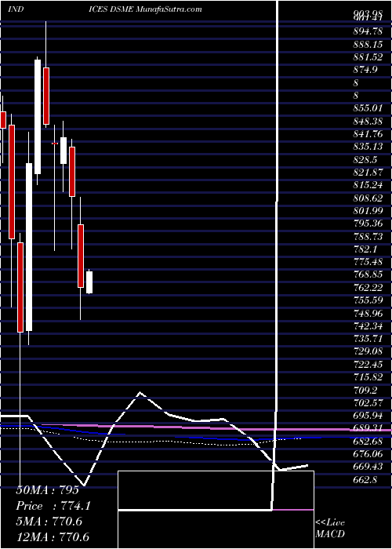The image size is (392, 549).
Task: Click the 695.94 price level label
Action: pyautogui.click(x=368, y=415)
